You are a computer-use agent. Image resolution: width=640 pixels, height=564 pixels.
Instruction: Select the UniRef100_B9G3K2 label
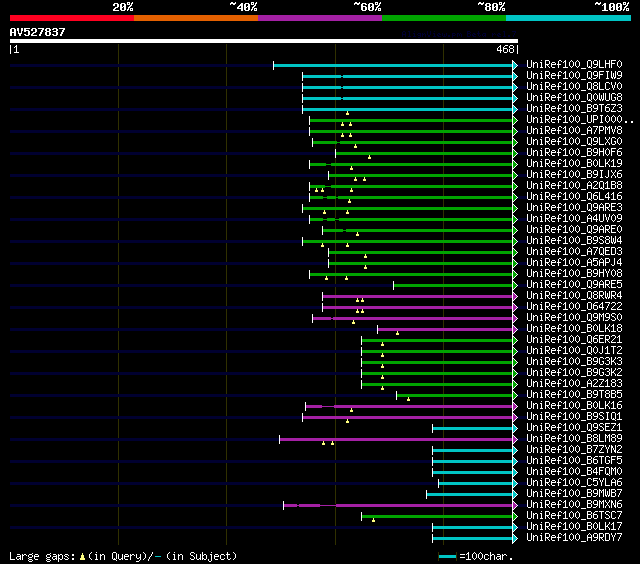pos(574,373)
